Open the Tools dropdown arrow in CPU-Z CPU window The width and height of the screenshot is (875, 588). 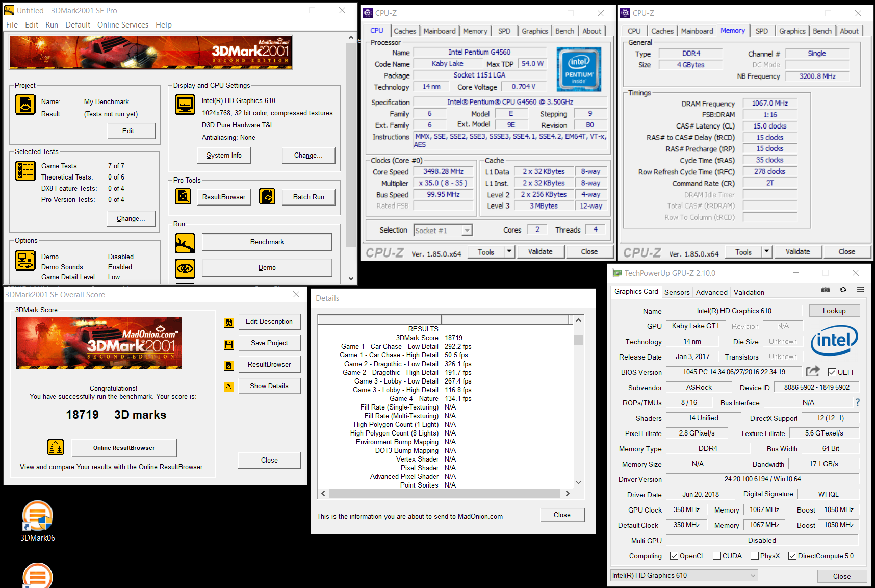509,251
